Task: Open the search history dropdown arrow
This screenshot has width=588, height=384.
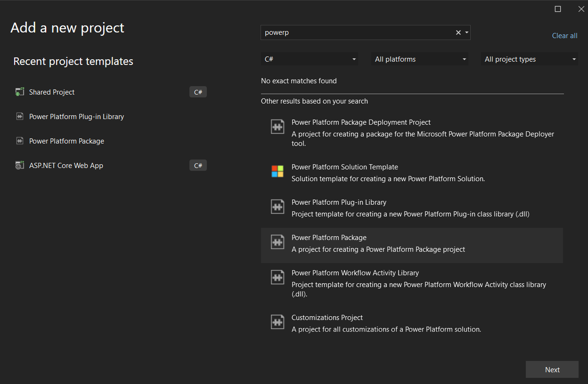Action: [x=466, y=32]
